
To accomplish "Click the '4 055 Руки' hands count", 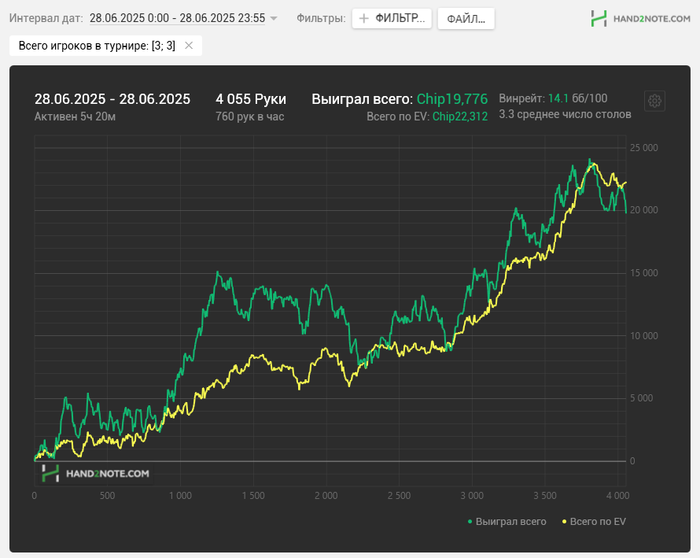I will click(x=251, y=99).
